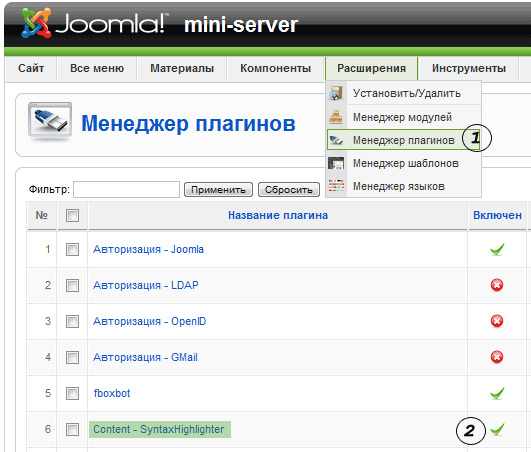Check the box for Авторизация - OpenID
This screenshot has width=531, height=452.
point(72,321)
